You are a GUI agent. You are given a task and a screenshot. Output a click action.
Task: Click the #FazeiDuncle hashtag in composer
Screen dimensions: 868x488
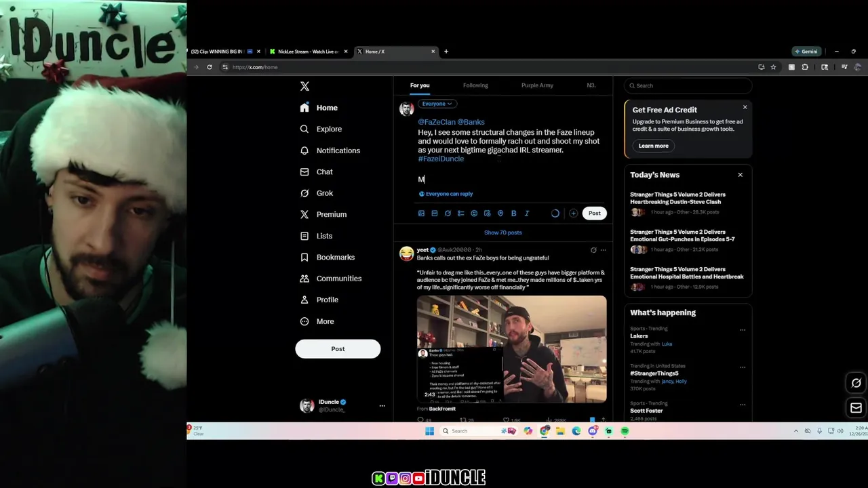click(441, 159)
